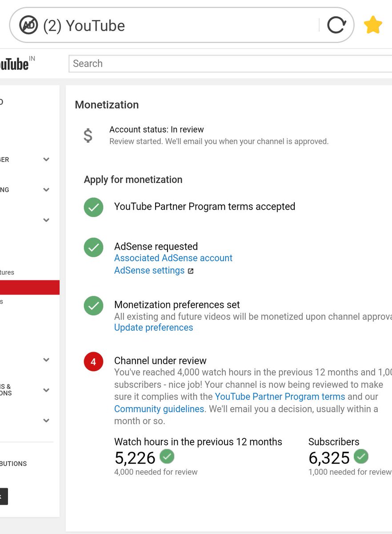This screenshot has height=534, width=392.
Task: Click green check beside Monetization preferences set
Action: (93, 306)
